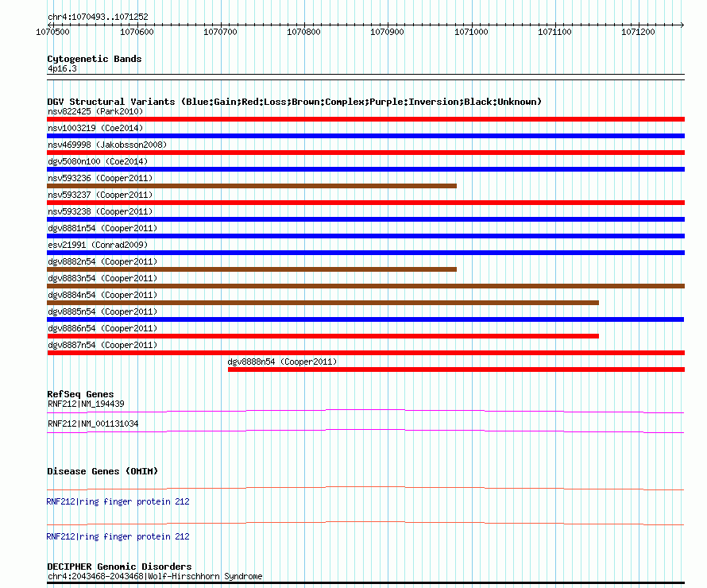Click the nsv469998 (Jakobsson2008) variant bar
The image size is (707, 588).
[x=365, y=153]
